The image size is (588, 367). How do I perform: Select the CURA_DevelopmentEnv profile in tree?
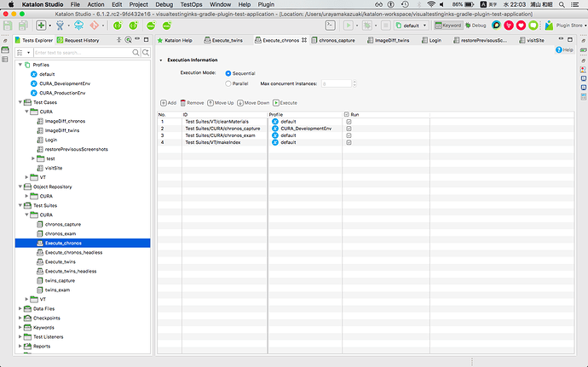[x=65, y=83]
